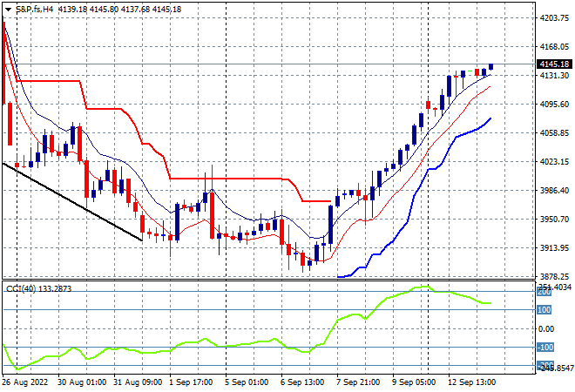Select the 4095.60 price axis label
Viewport: 575px width, 392px height.
[554, 105]
